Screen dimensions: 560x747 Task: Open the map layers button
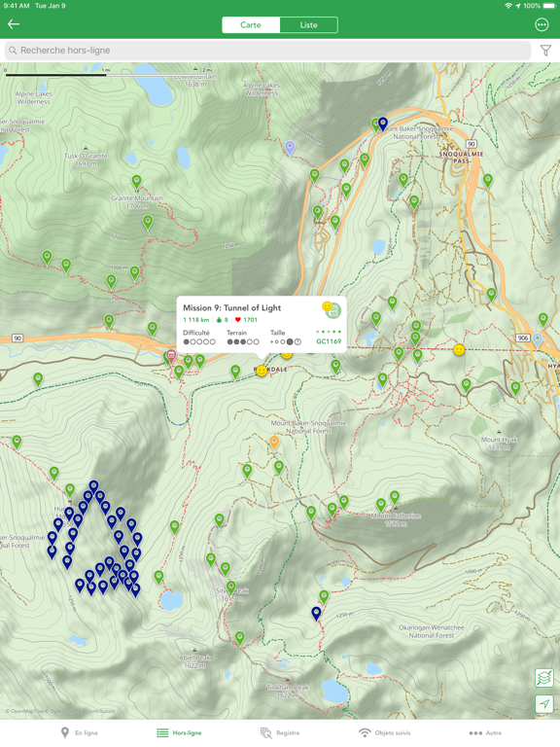(544, 677)
